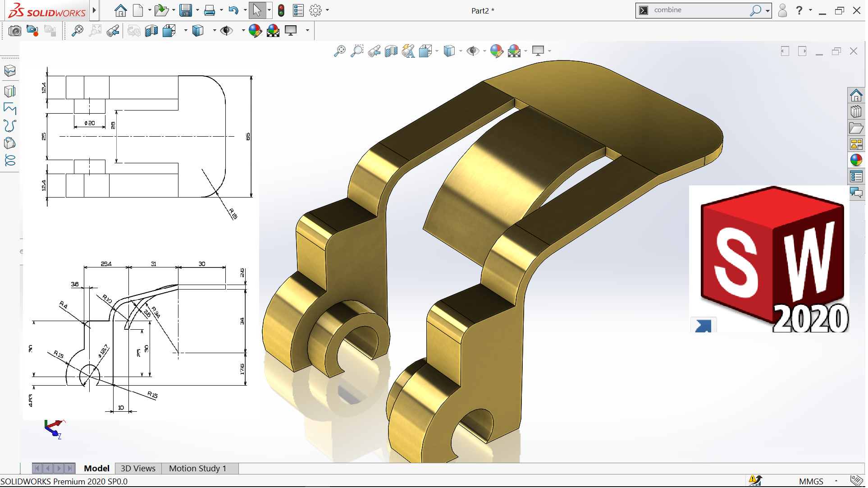Expand the SOLIDWORKS menu flyout arrow
This screenshot has width=868, height=488.
(94, 10)
